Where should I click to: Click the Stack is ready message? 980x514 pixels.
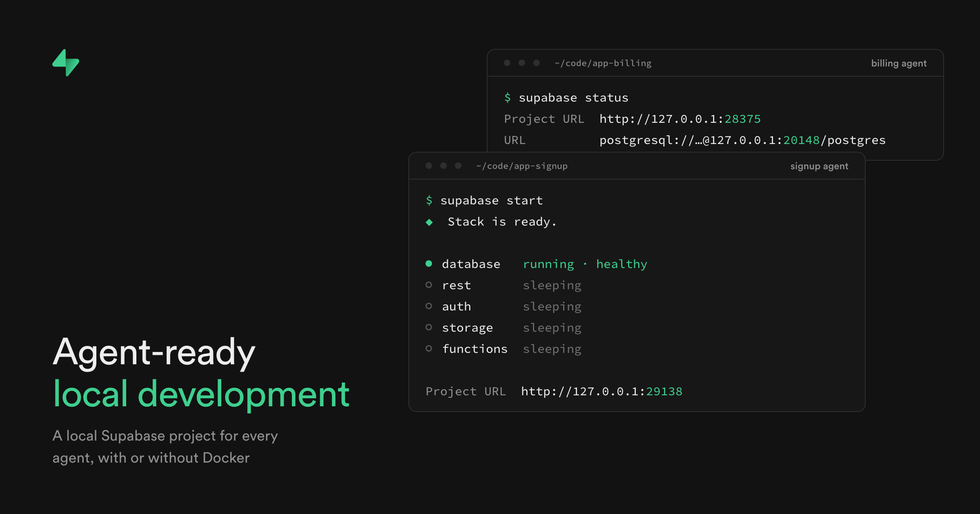(502, 222)
